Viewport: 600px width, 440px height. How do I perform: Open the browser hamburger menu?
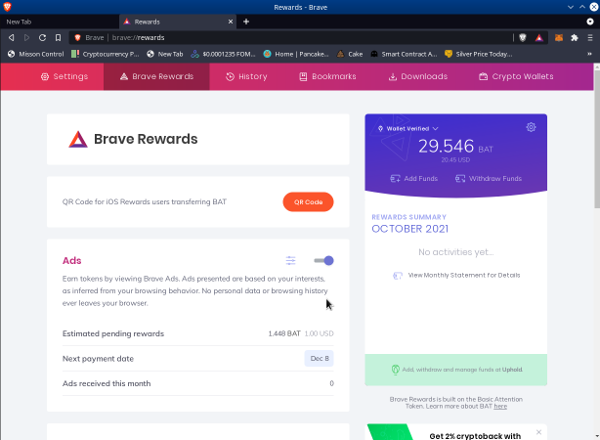point(590,37)
